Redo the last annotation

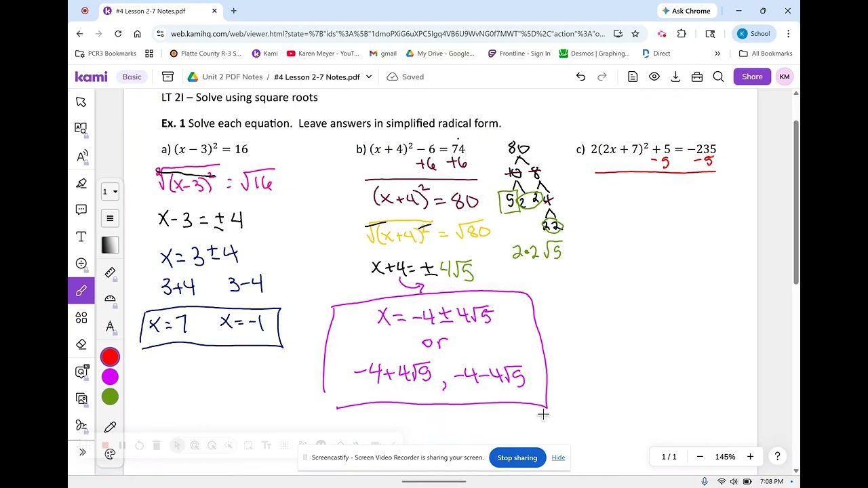pyautogui.click(x=601, y=77)
